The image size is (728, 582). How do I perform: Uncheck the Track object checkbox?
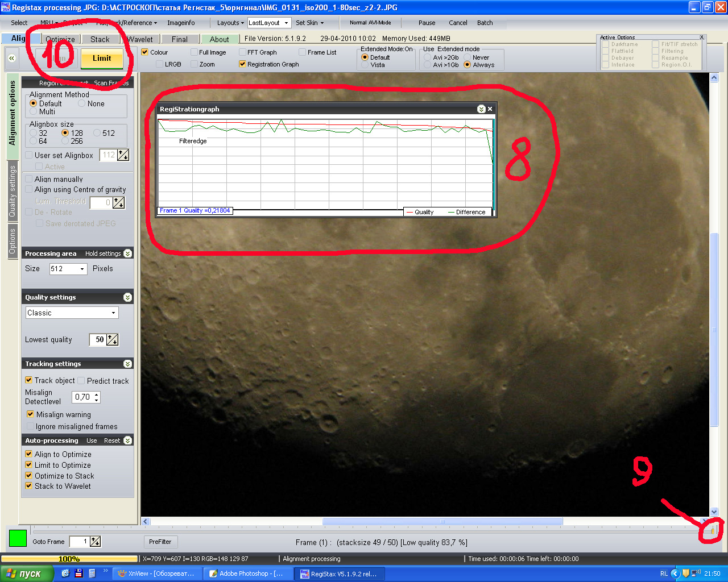point(29,380)
